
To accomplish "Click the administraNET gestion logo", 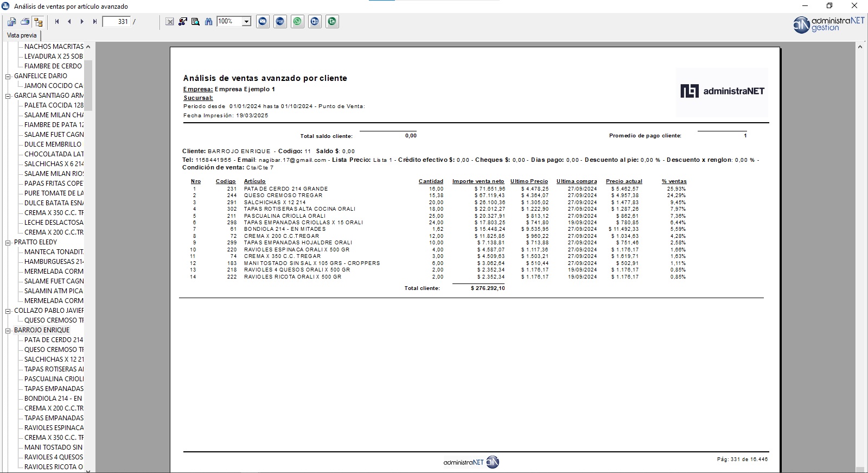I will 828,24.
